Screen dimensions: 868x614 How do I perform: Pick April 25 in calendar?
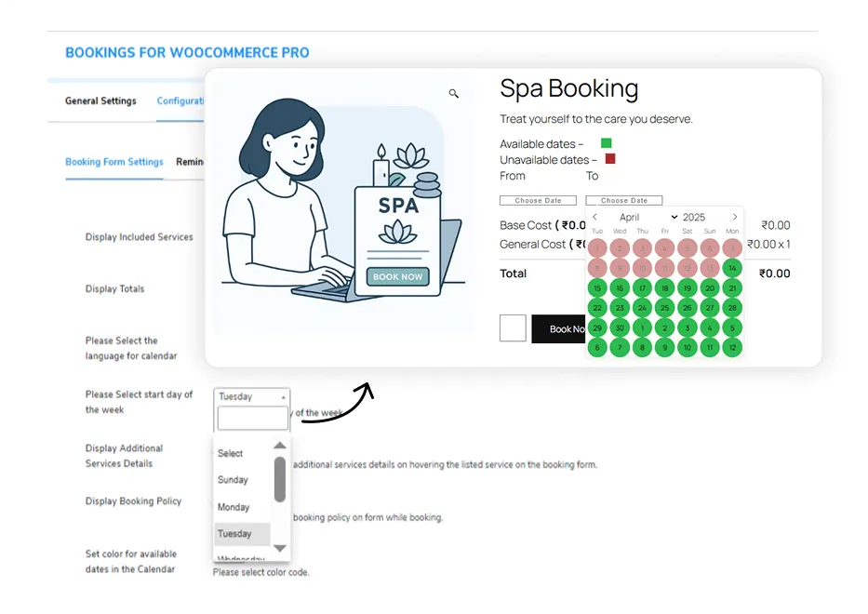665,308
